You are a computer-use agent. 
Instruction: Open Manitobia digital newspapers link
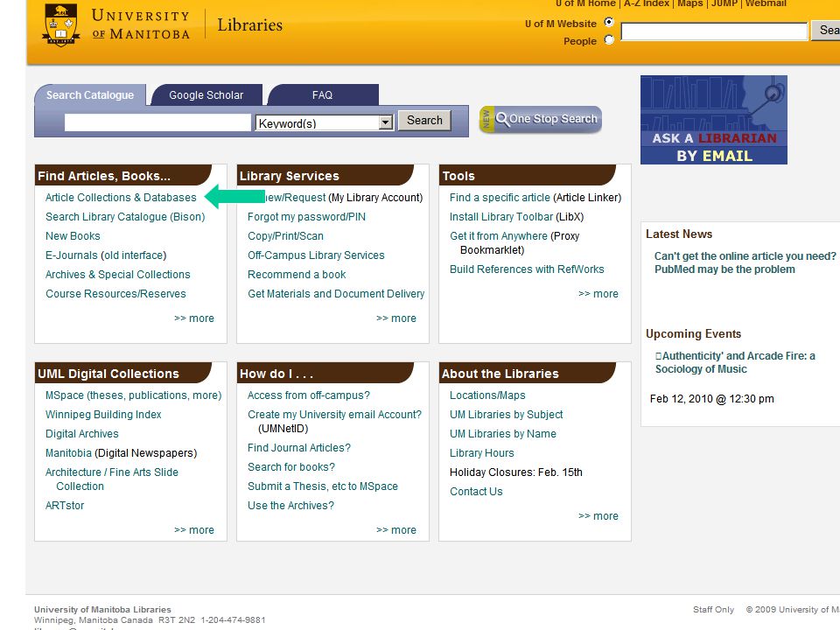pos(68,453)
